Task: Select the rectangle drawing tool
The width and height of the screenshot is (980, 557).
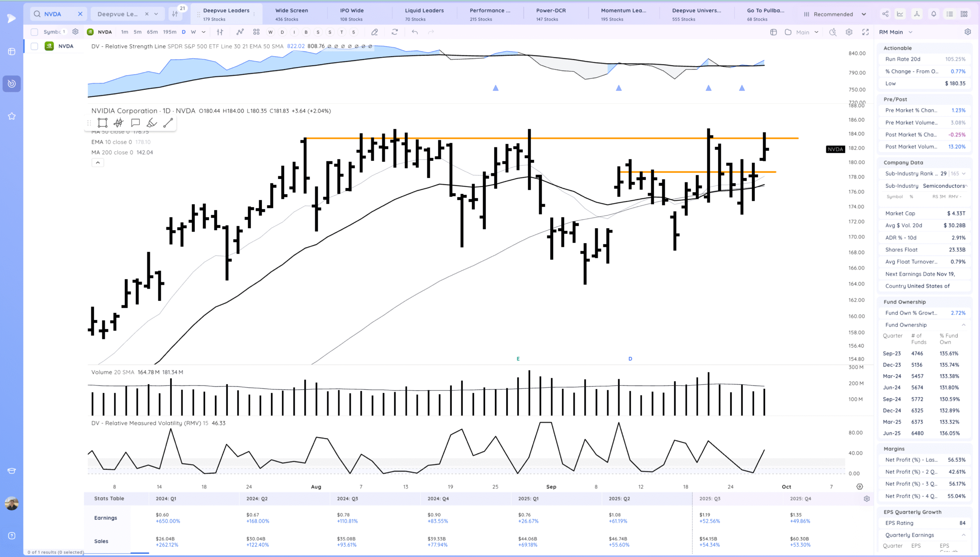Action: tap(102, 123)
